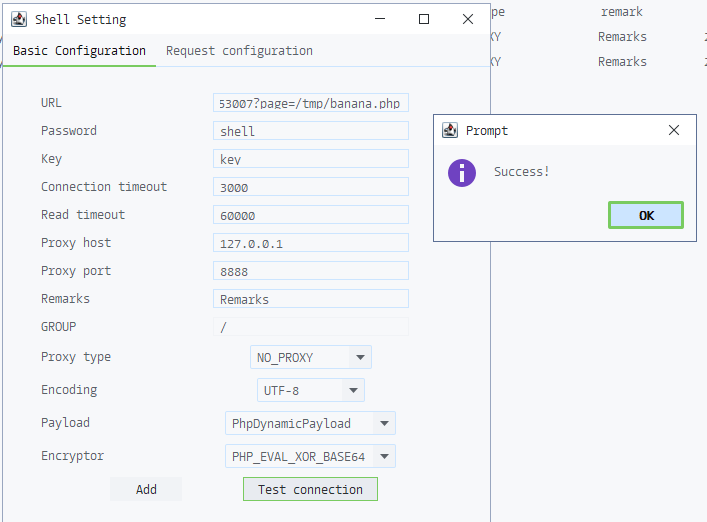Click into the Password field
The height and width of the screenshot is (522, 707).
pyautogui.click(x=311, y=131)
